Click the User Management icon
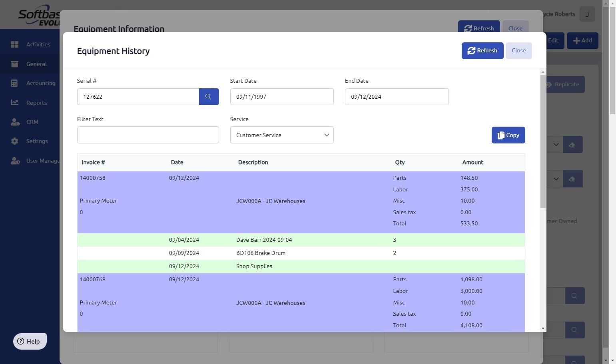 (15, 161)
